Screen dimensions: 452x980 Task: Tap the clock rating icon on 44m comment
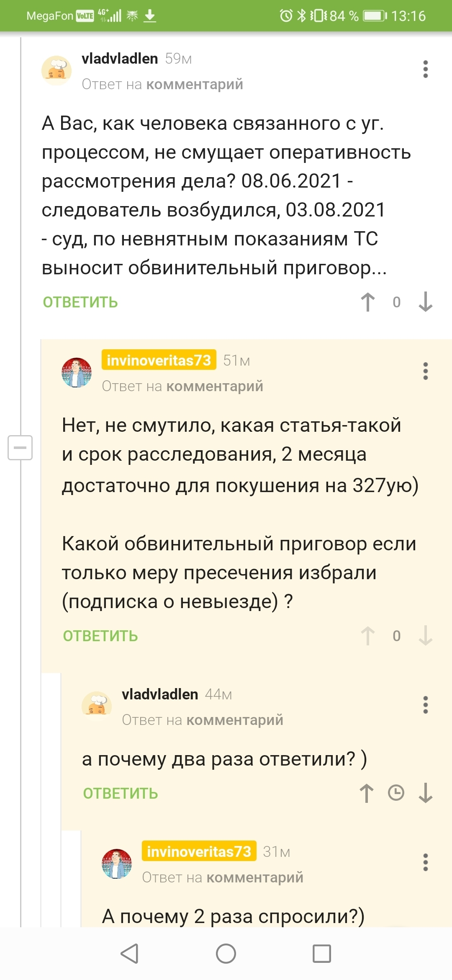396,793
